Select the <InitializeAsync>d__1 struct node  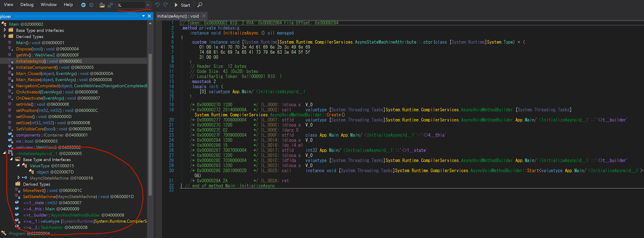coord(49,153)
